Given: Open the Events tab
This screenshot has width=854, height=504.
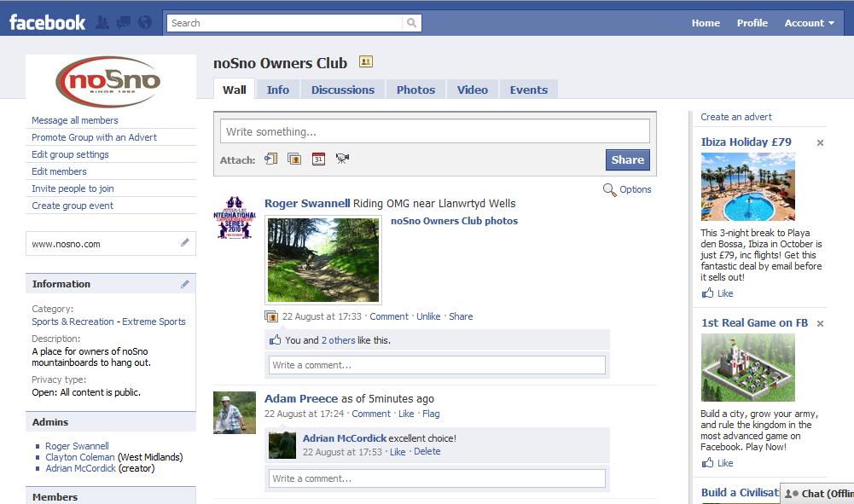Looking at the screenshot, I should [x=528, y=90].
